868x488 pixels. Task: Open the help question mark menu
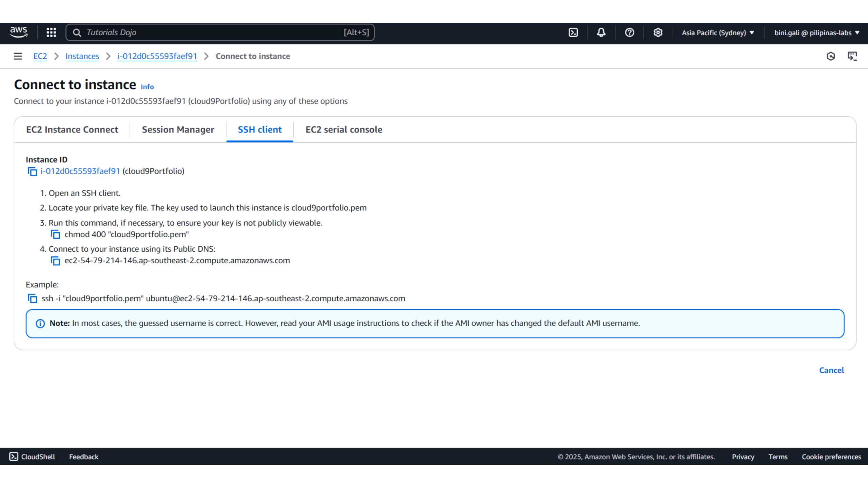click(x=629, y=33)
